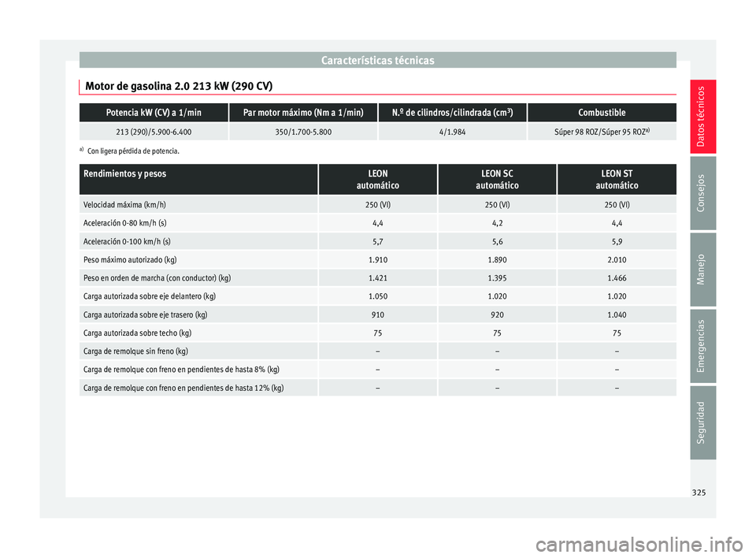Select the LEON maximum weight 1.910
This screenshot has width=756, height=558.
coord(378,260)
